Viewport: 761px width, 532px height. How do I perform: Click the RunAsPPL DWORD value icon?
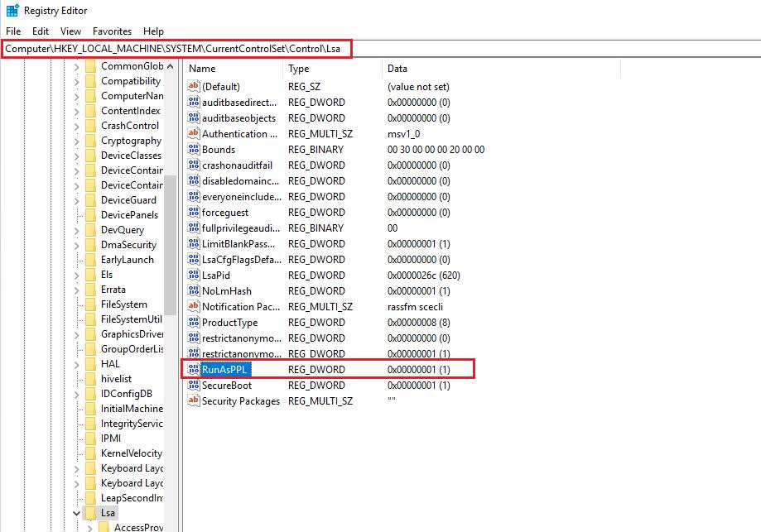(194, 370)
